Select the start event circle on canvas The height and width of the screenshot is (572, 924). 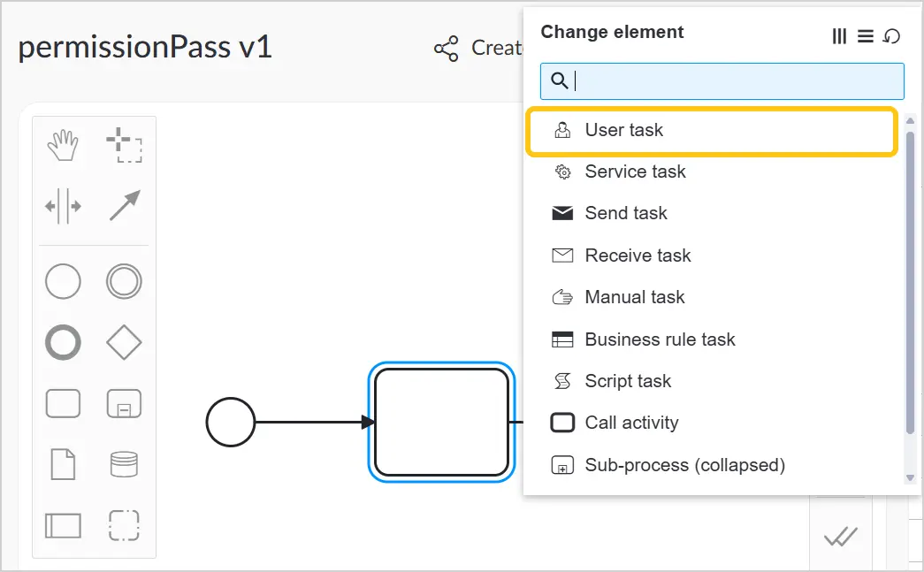coord(231,422)
